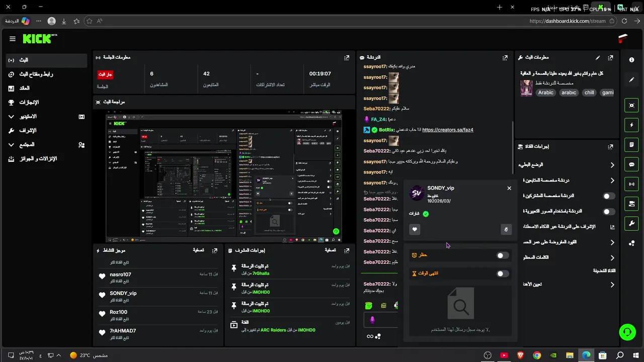The height and width of the screenshot is (362, 644).
Task: Click the wrench icon in right sidebar
Action: click(632, 223)
